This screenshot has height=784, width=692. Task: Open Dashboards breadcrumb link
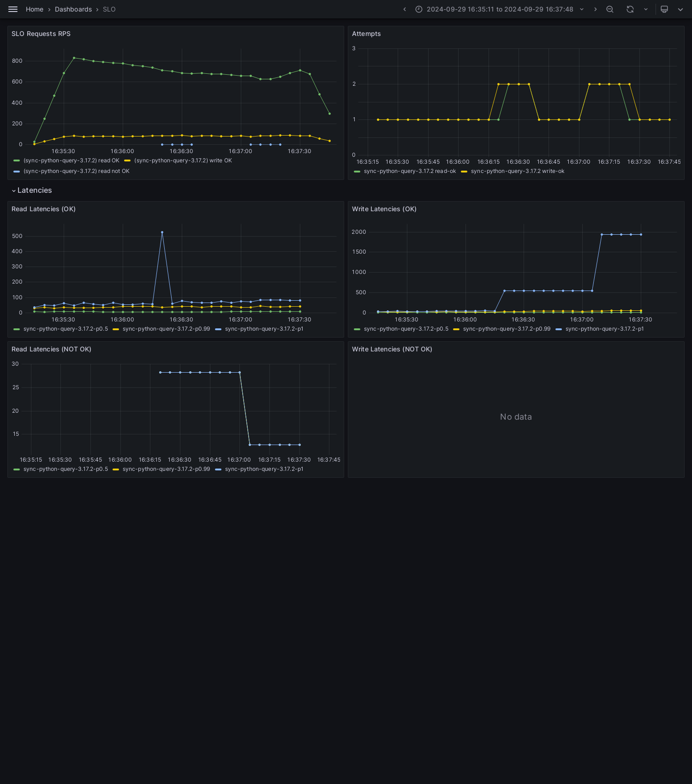[73, 9]
